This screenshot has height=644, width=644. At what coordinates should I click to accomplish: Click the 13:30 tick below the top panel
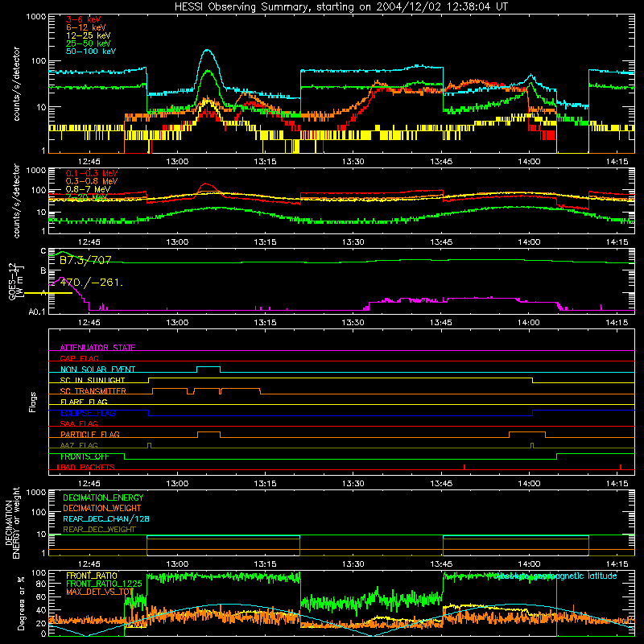coord(353,162)
